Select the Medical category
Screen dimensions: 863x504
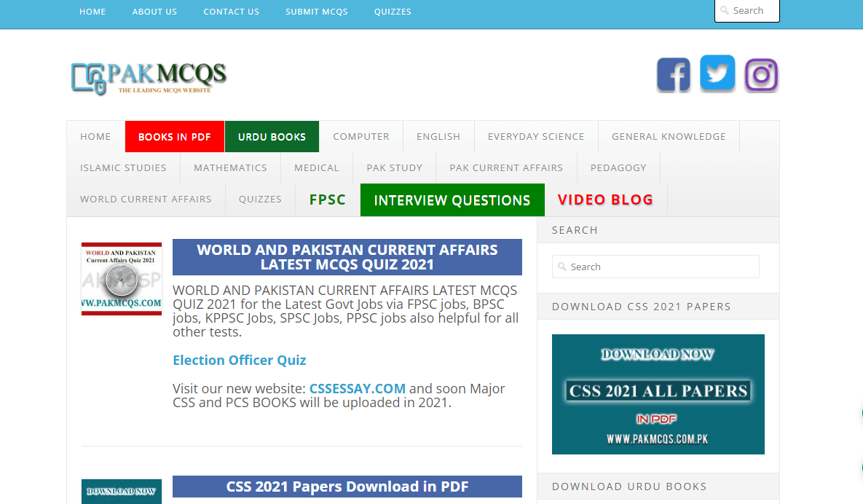[x=317, y=168]
